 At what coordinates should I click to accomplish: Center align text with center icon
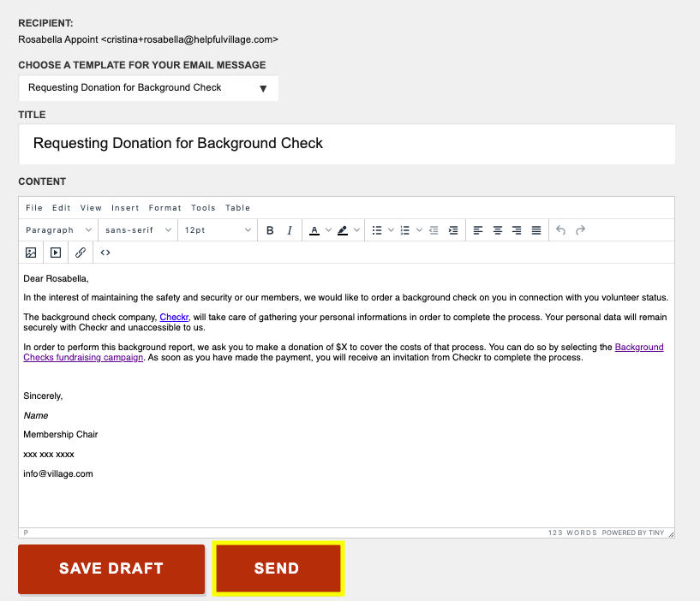[498, 230]
